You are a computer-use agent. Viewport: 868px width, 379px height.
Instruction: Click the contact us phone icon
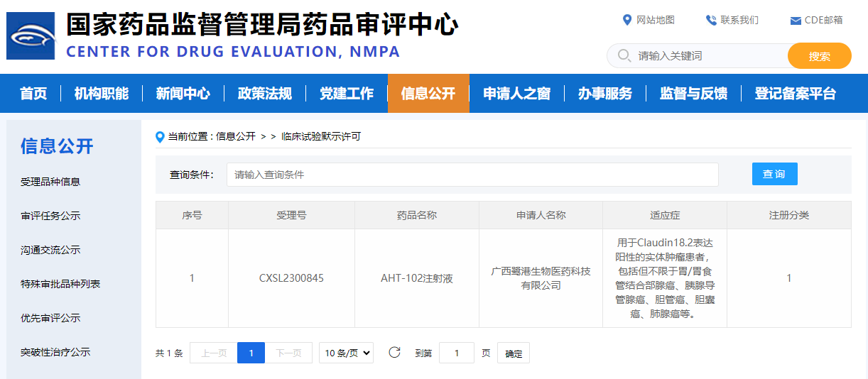pos(711,20)
